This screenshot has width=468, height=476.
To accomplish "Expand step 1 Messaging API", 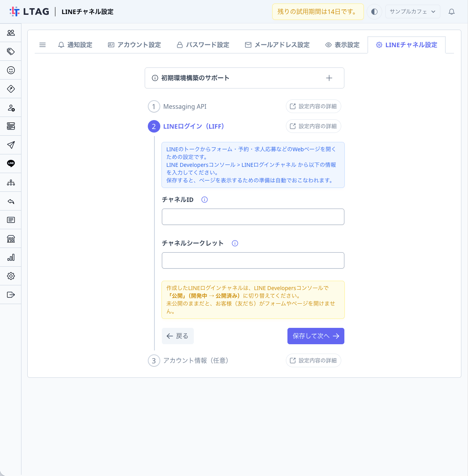I will point(177,106).
